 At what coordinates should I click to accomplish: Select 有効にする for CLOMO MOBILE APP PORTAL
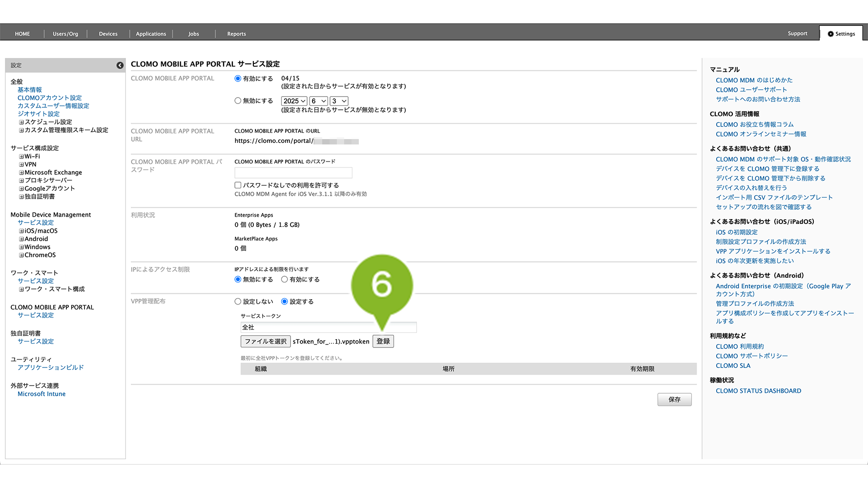[x=238, y=79]
